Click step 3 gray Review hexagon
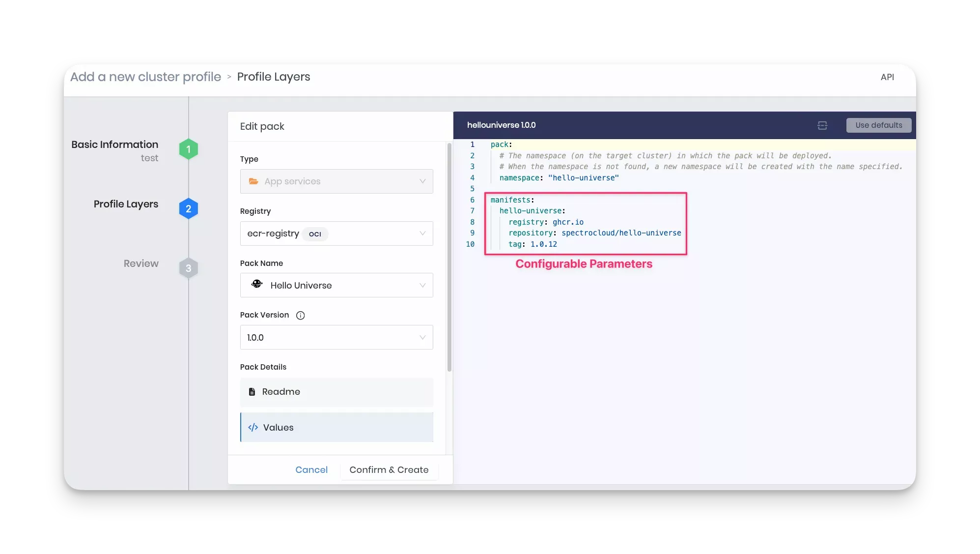 [x=188, y=268]
